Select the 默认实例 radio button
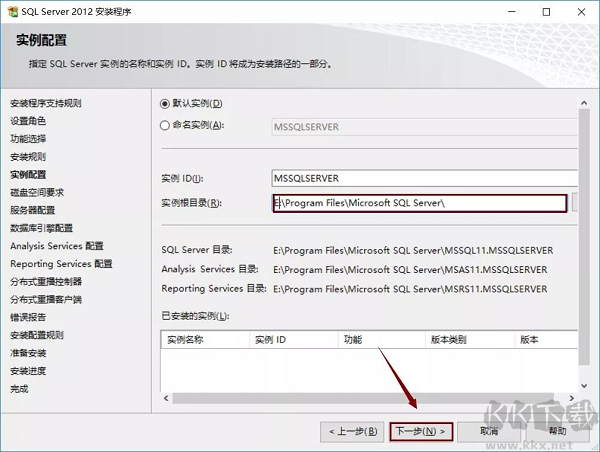This screenshot has height=452, width=600. tap(166, 103)
